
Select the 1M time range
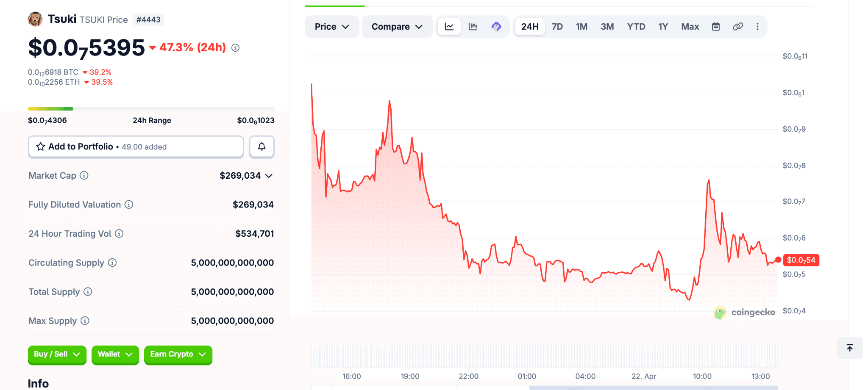pyautogui.click(x=581, y=27)
